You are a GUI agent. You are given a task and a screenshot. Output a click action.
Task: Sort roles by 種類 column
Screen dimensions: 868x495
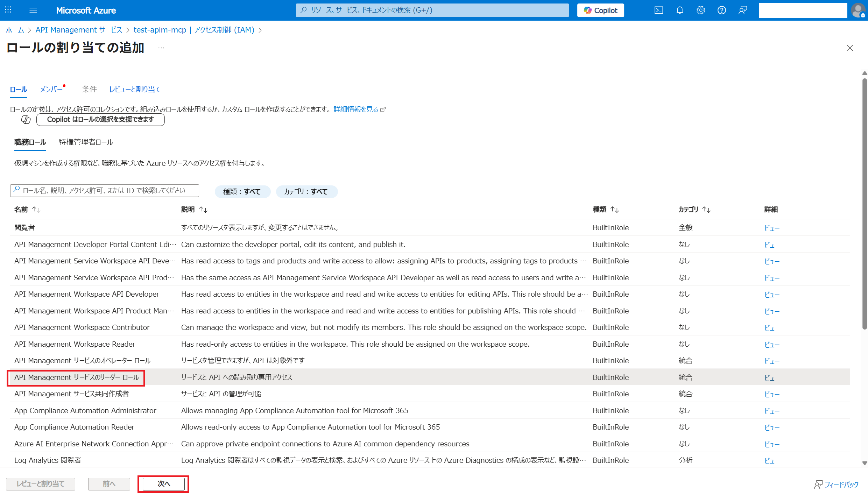606,210
